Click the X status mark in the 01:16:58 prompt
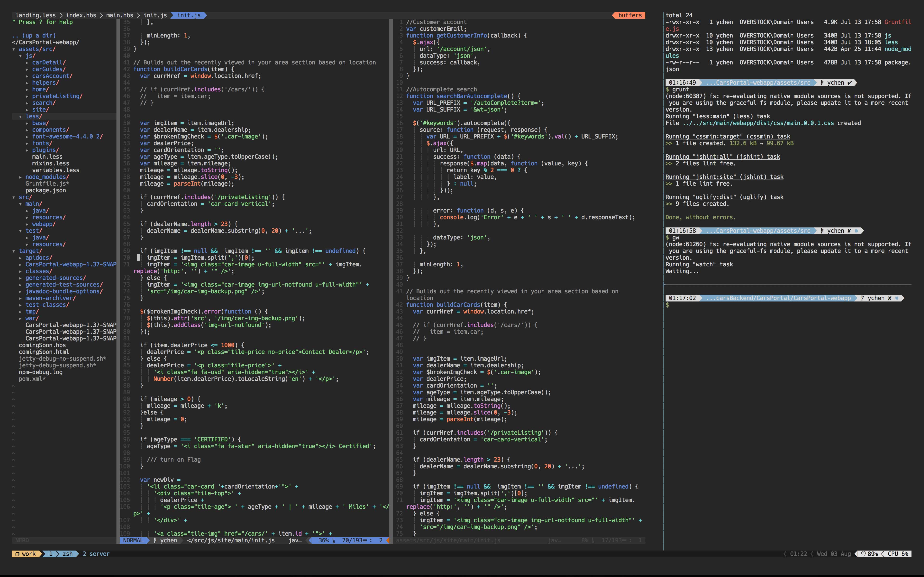 [849, 231]
